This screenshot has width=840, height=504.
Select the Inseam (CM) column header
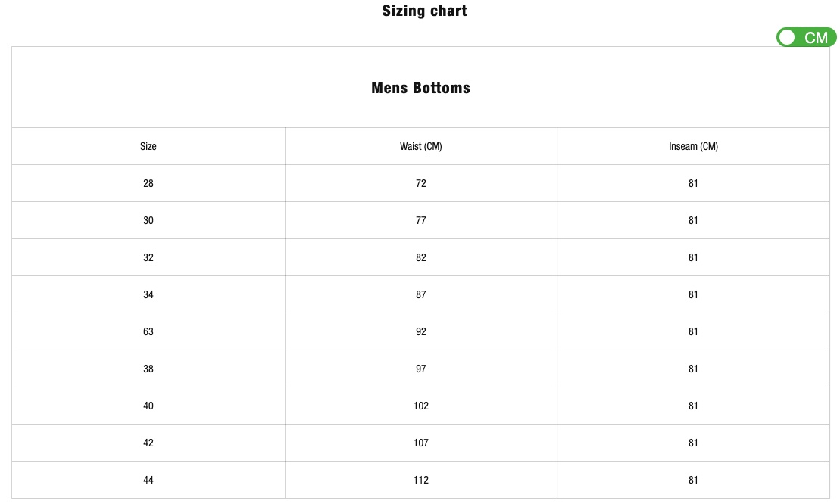693,146
